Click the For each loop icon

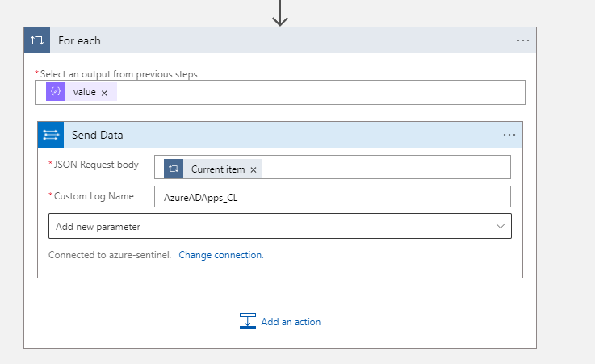pyautogui.click(x=38, y=40)
